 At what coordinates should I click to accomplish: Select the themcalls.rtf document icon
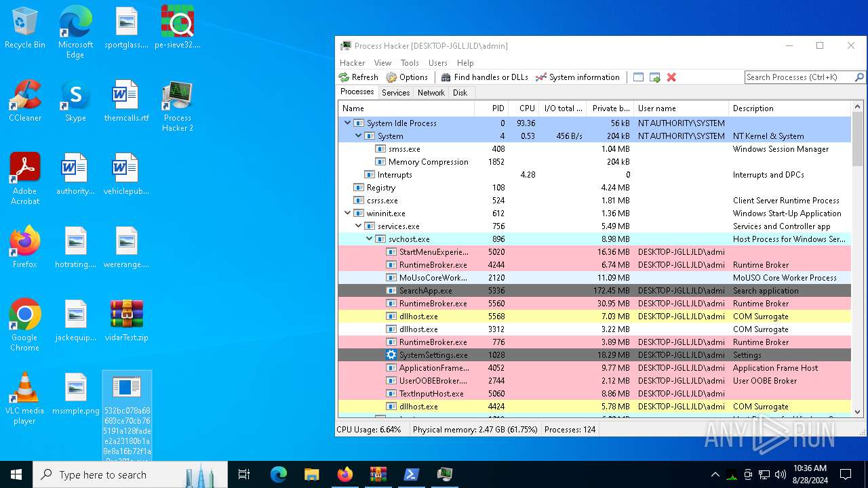click(126, 101)
